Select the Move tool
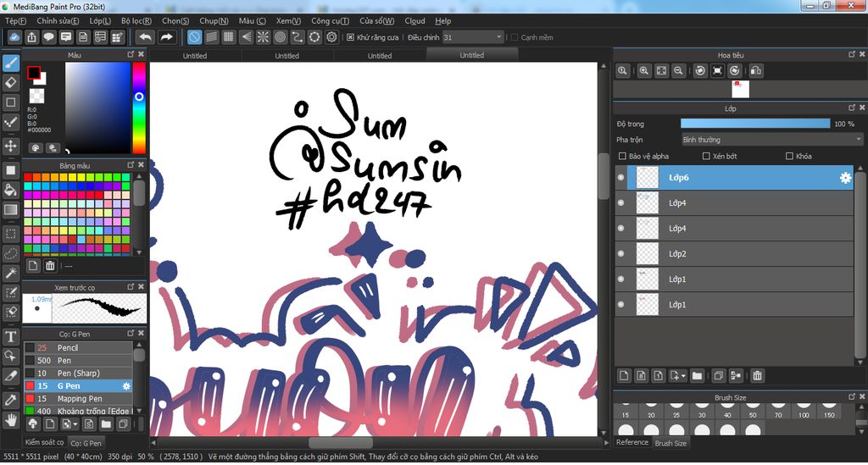The image size is (868, 465). pos(10,146)
